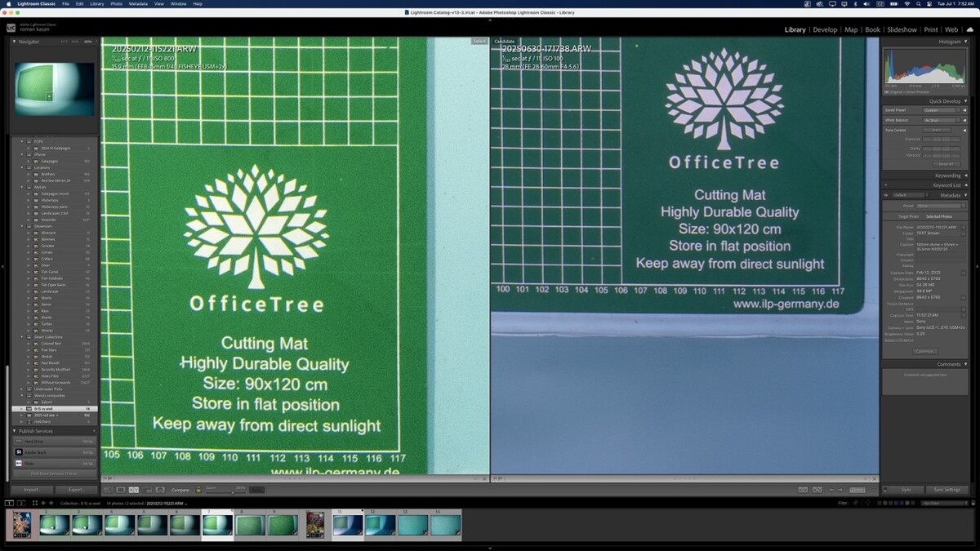
Task: Click the Sync button
Action: click(x=906, y=490)
